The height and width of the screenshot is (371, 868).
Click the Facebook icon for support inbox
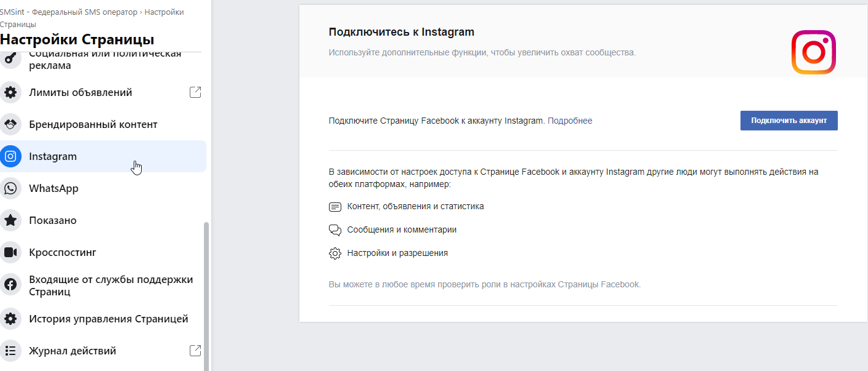[10, 284]
